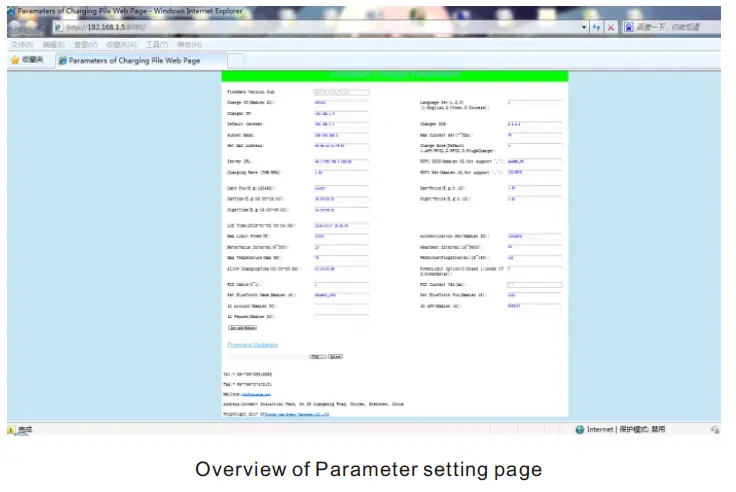Click the DayTime input field
This screenshot has height=492, width=736.
[341, 199]
